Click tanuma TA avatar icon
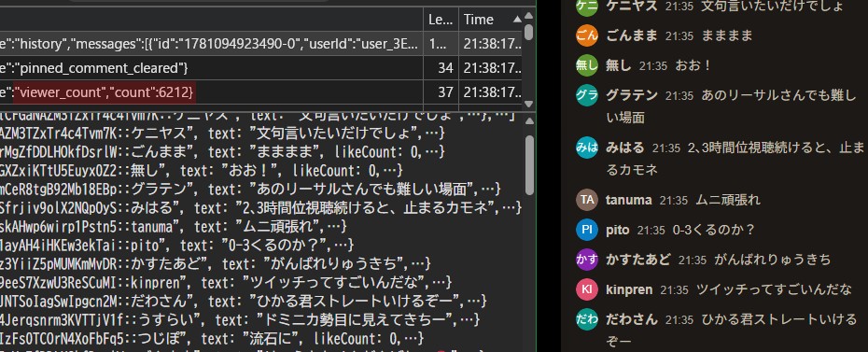This screenshot has width=868, height=352. (x=587, y=200)
